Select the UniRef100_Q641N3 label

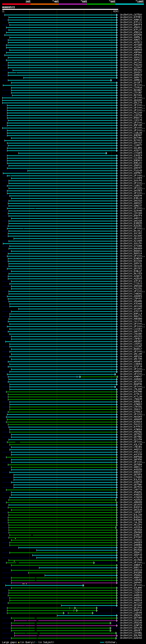(131, 100)
